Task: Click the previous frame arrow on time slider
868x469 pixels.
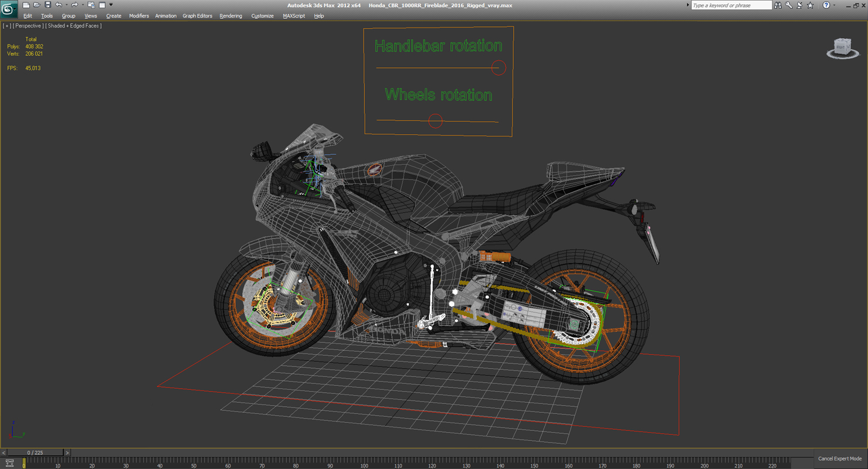Action: (x=4, y=453)
